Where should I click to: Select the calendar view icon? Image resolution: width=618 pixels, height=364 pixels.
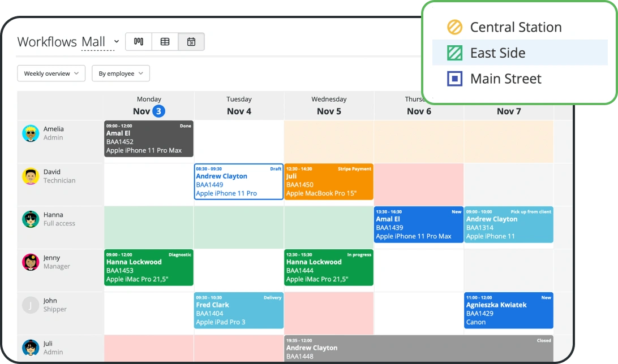(191, 42)
